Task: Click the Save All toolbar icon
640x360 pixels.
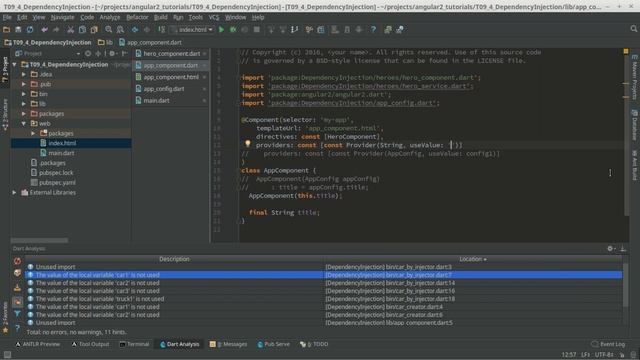Action: coord(18,29)
